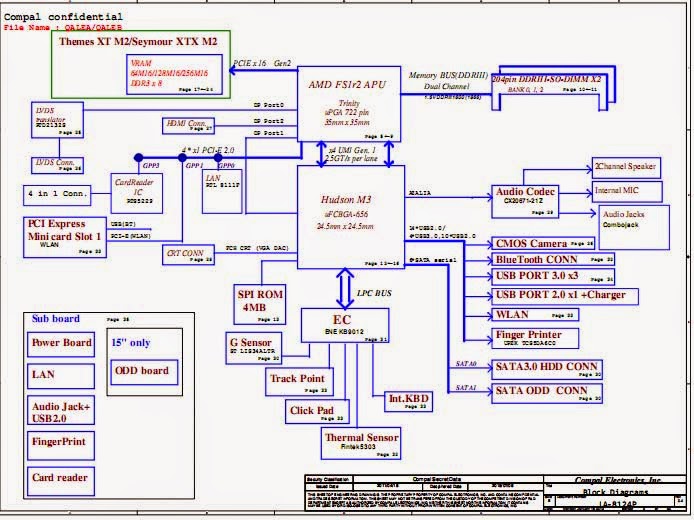Click the LVDS translator block
The height and width of the screenshot is (520, 694).
(58, 120)
